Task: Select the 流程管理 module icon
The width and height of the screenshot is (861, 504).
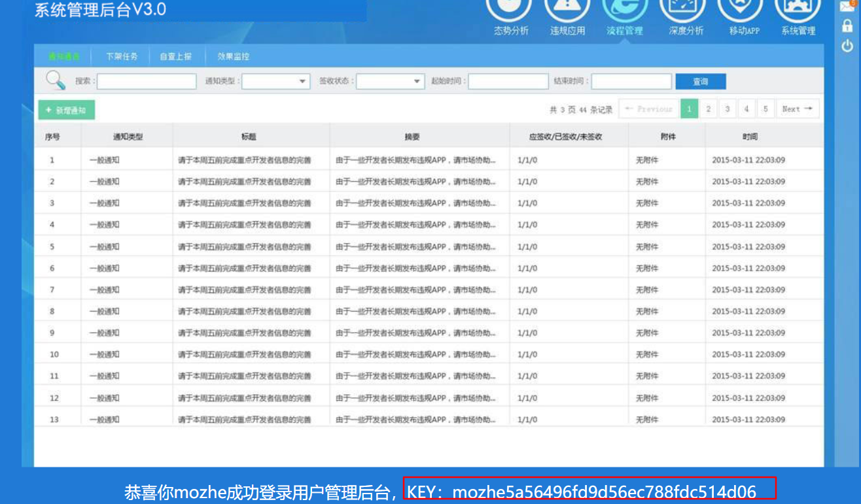Action: (x=625, y=9)
